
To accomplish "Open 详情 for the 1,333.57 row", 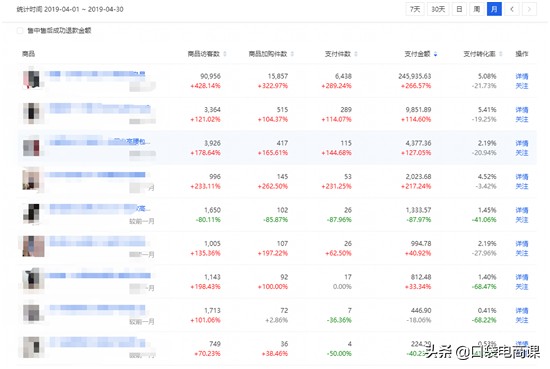I will pos(522,210).
